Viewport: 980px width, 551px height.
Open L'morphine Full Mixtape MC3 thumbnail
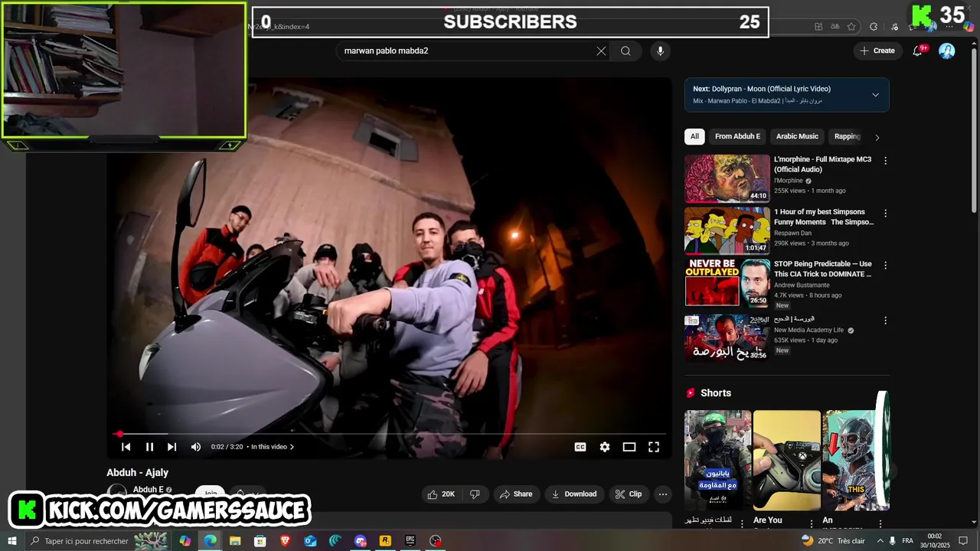(727, 178)
